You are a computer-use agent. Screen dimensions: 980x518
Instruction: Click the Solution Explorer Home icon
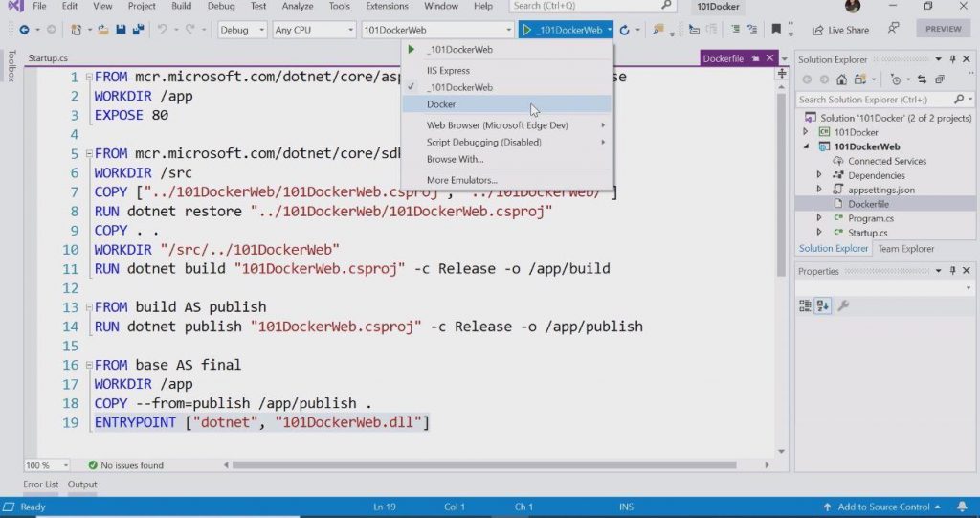coord(842,79)
